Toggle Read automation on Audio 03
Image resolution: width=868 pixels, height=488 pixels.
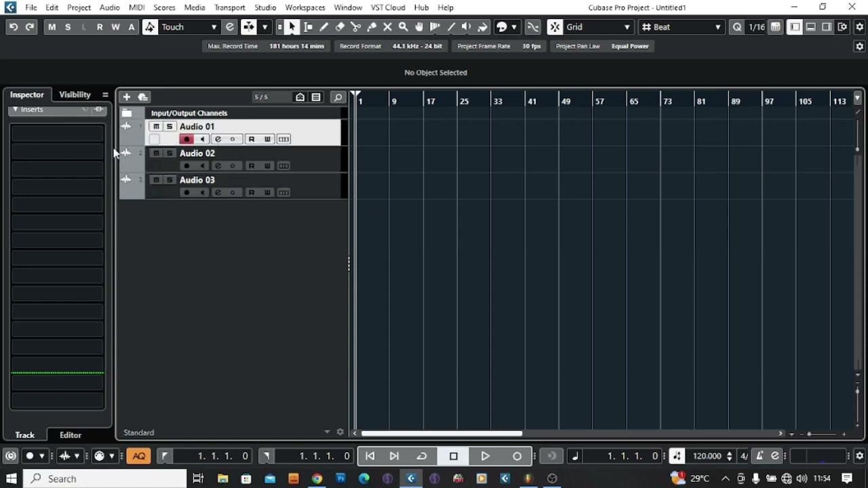[x=252, y=192]
